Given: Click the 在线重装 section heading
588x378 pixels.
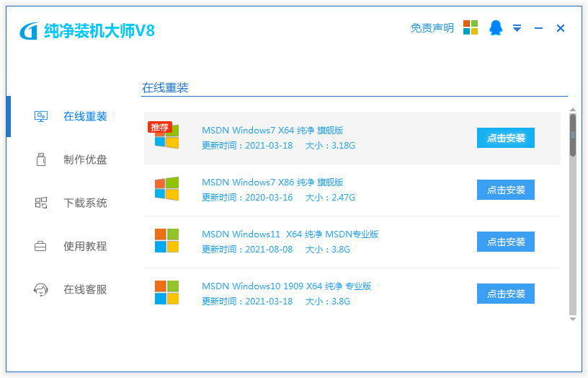Looking at the screenshot, I should coord(165,88).
